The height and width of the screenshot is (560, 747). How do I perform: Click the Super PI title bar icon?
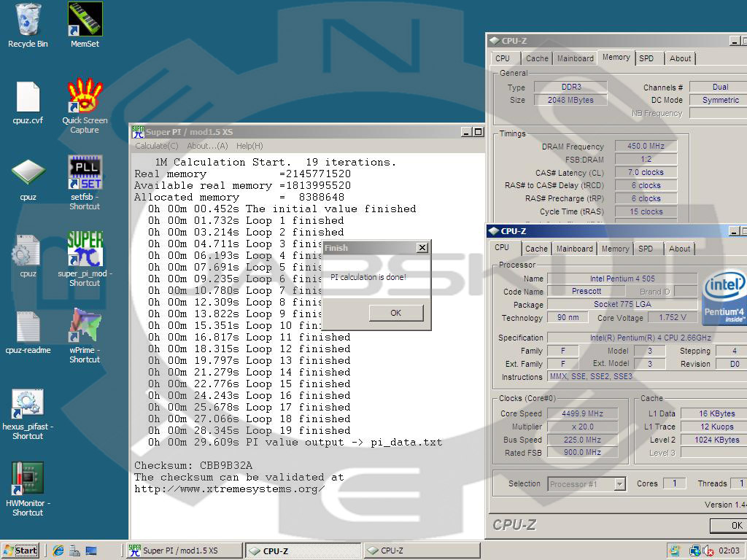(x=138, y=132)
